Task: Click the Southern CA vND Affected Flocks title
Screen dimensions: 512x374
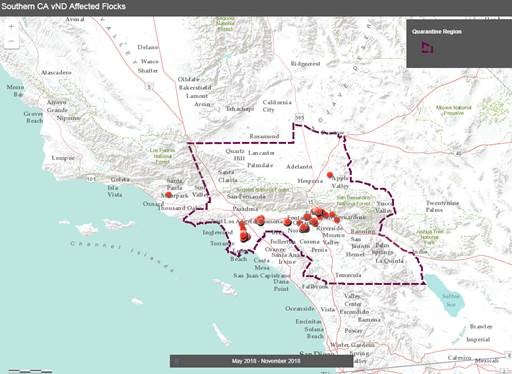Action: (63, 6)
